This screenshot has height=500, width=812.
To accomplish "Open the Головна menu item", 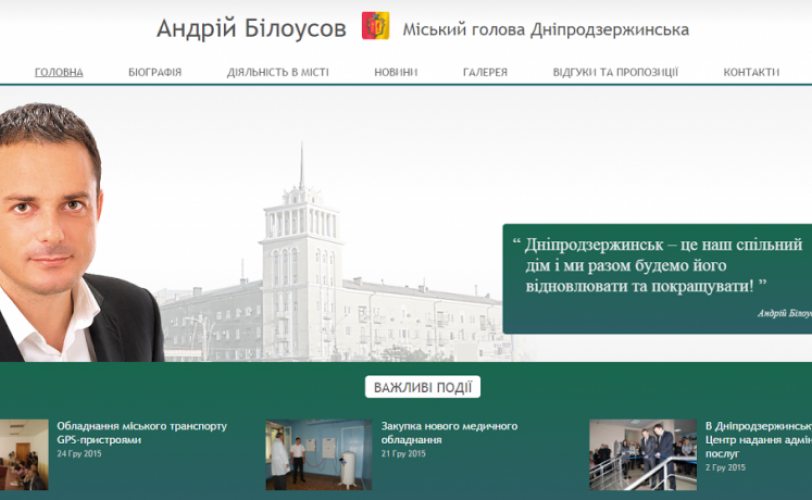I will click(x=59, y=72).
